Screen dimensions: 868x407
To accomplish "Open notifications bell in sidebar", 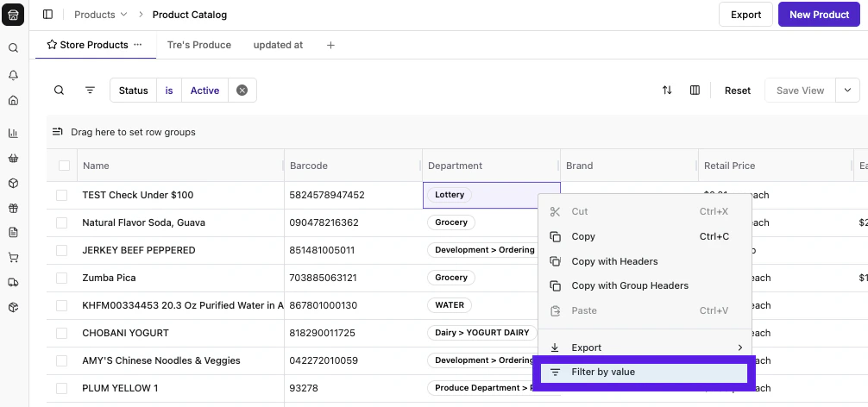I will click(x=13, y=75).
